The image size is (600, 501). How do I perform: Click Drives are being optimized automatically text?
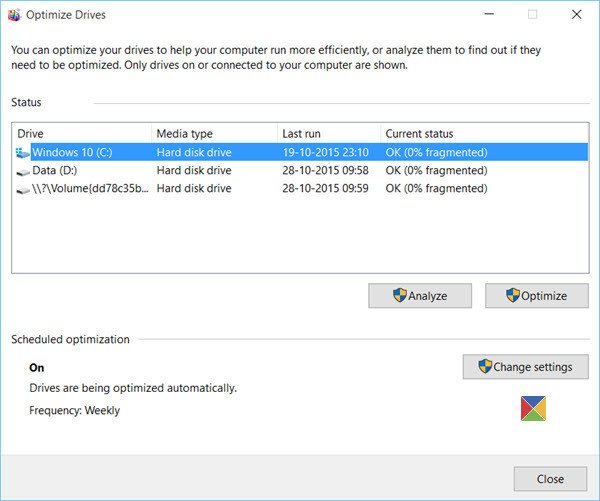coord(133,388)
